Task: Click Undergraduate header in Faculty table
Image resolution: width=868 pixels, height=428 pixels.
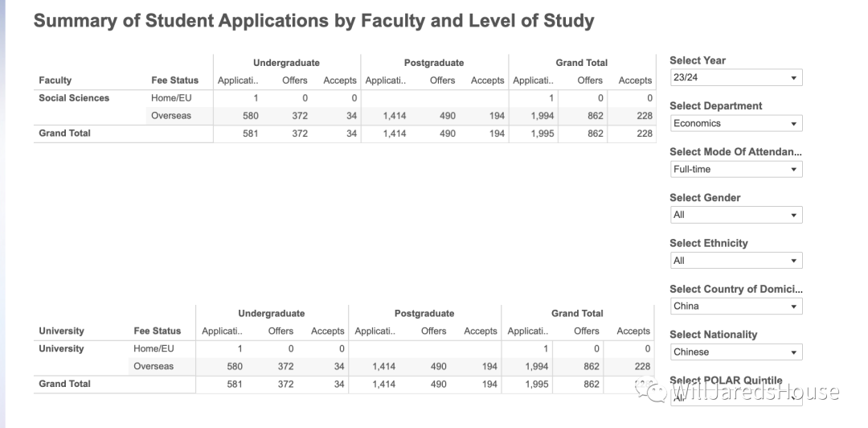Action: [x=286, y=63]
